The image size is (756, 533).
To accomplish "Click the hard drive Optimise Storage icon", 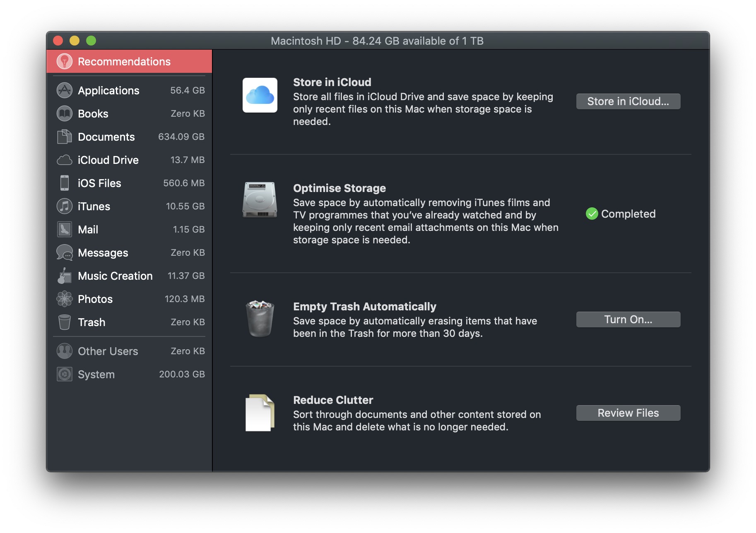I will (x=260, y=200).
